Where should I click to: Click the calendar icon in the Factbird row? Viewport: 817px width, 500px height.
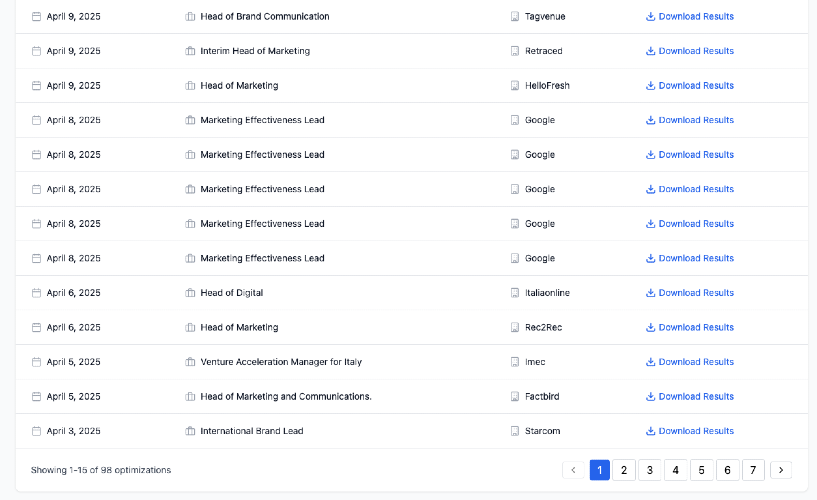[x=36, y=396]
